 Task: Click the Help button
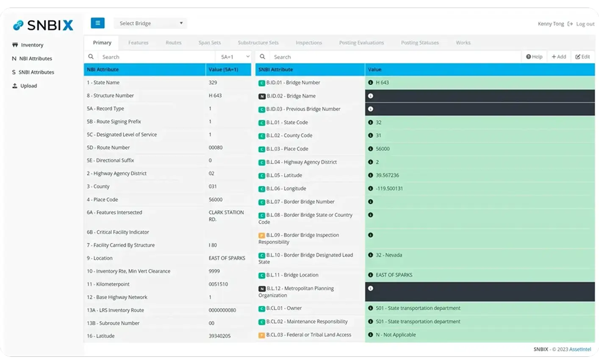click(x=534, y=57)
